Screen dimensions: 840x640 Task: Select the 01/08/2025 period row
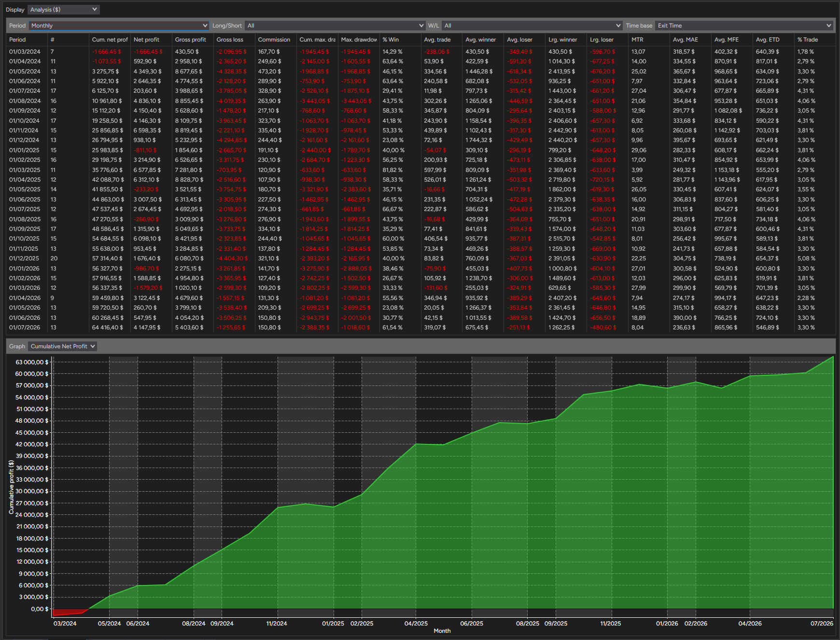click(421, 219)
